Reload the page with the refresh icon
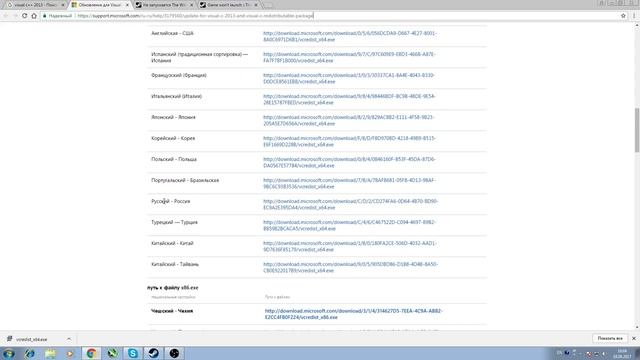Viewport: 640px width, 360px height. (x=24, y=16)
